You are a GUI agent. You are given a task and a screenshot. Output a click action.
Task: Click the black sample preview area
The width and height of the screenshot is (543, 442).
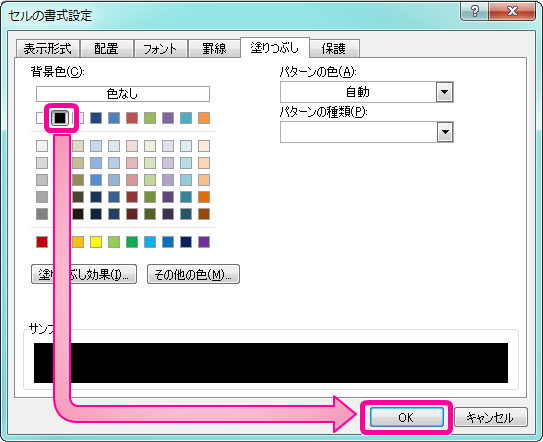coord(271,363)
